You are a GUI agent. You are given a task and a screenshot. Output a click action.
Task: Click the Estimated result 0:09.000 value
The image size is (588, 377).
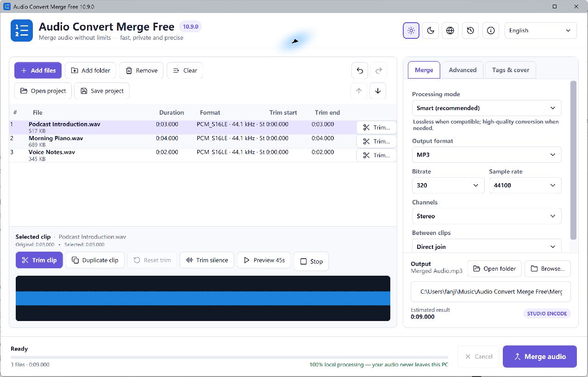[423, 317]
